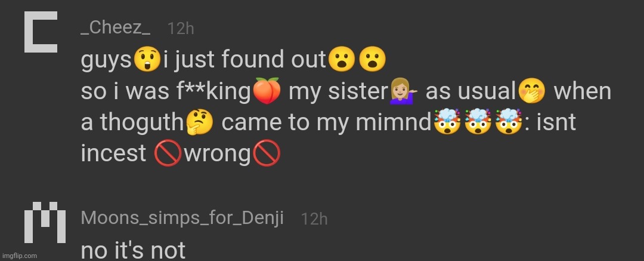Select the thinking face emoji

click(x=200, y=122)
